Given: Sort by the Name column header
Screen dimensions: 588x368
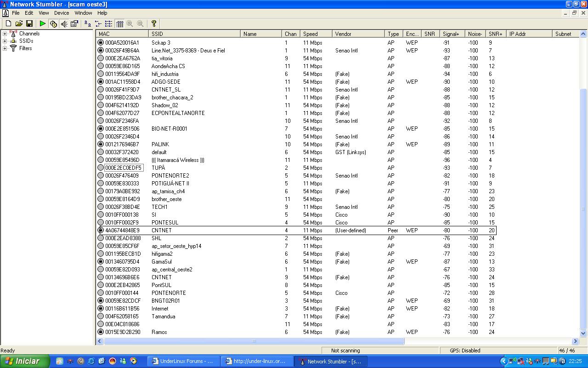Looking at the screenshot, I should (x=261, y=34).
